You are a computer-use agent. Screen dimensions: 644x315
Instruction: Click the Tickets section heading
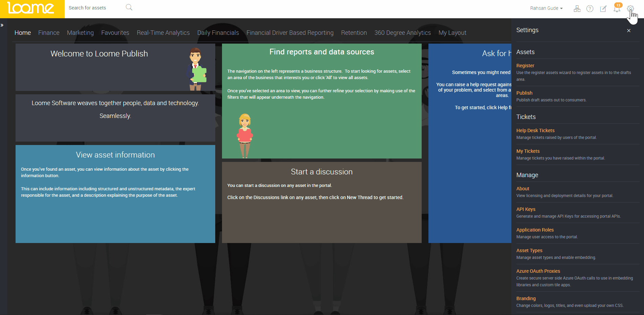pyautogui.click(x=526, y=117)
